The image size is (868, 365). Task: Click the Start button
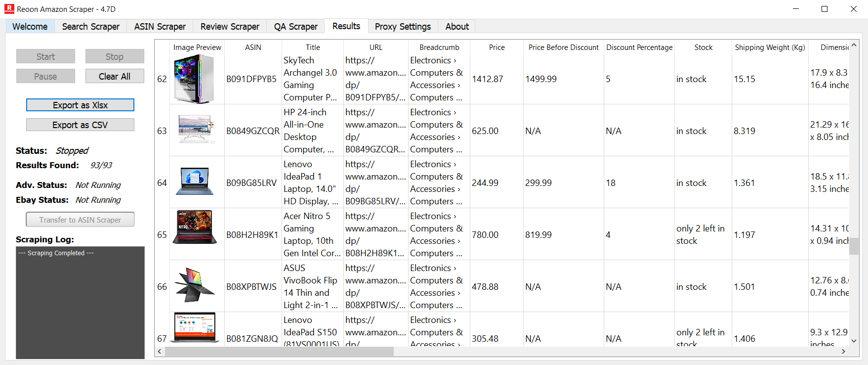[45, 56]
